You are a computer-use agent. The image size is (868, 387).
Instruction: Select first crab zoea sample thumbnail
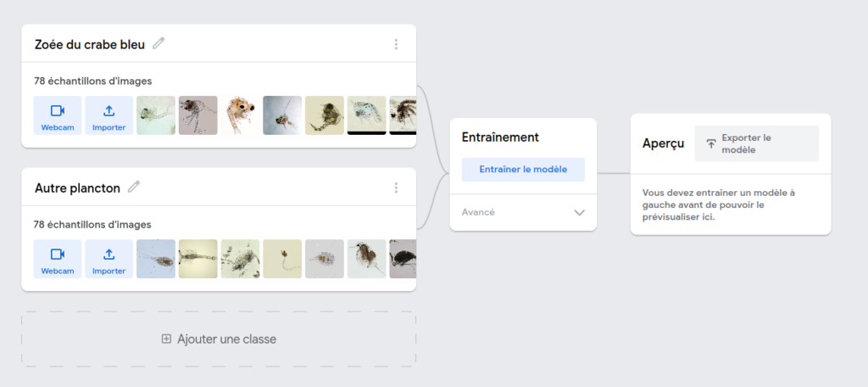[156, 115]
